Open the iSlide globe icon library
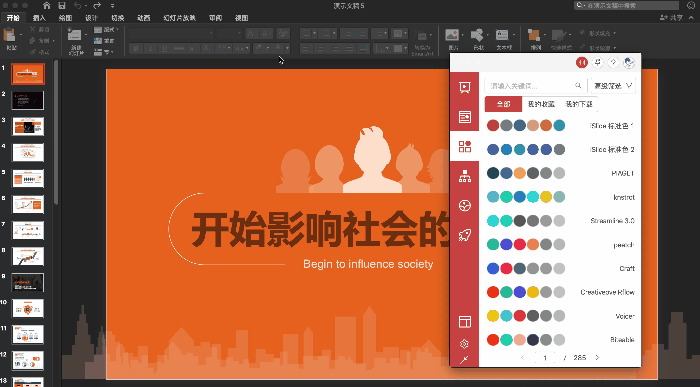Screen dimensions: 700x387 tap(464, 206)
